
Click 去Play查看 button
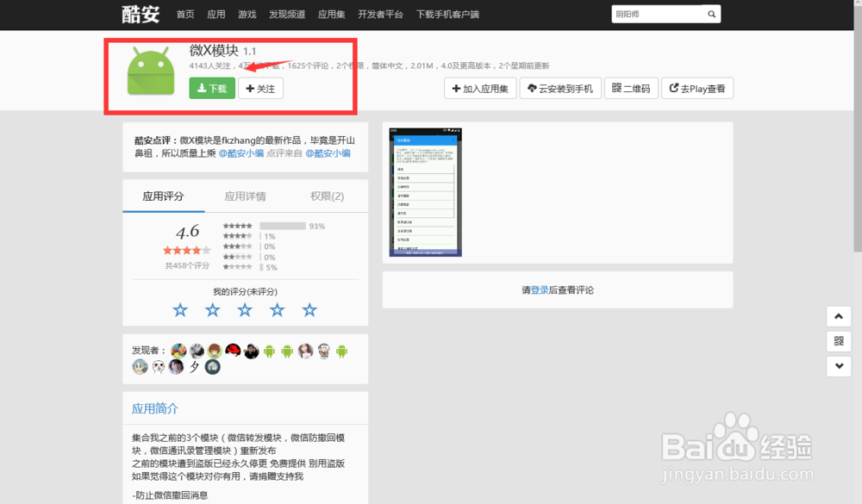[x=697, y=89]
